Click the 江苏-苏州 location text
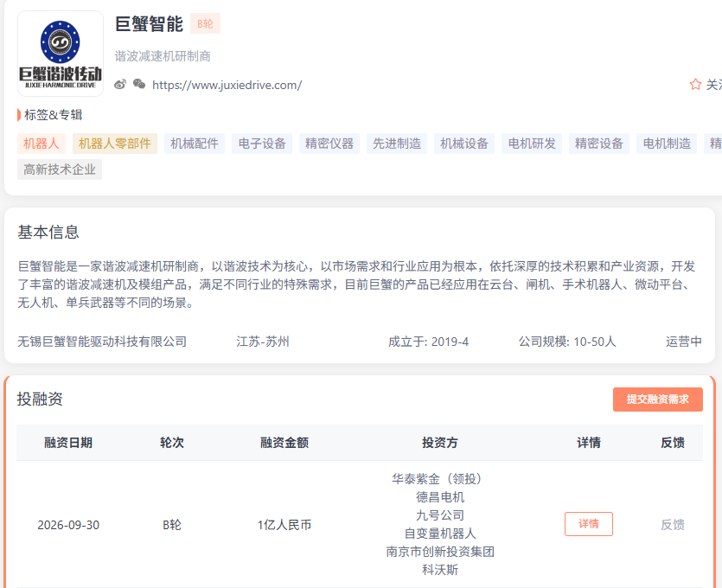 (x=263, y=342)
